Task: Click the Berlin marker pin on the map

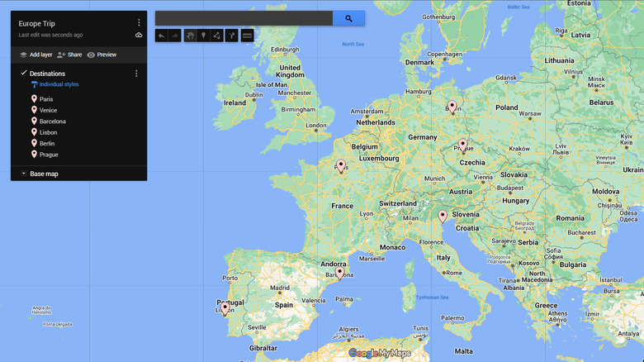Action: [x=452, y=107]
